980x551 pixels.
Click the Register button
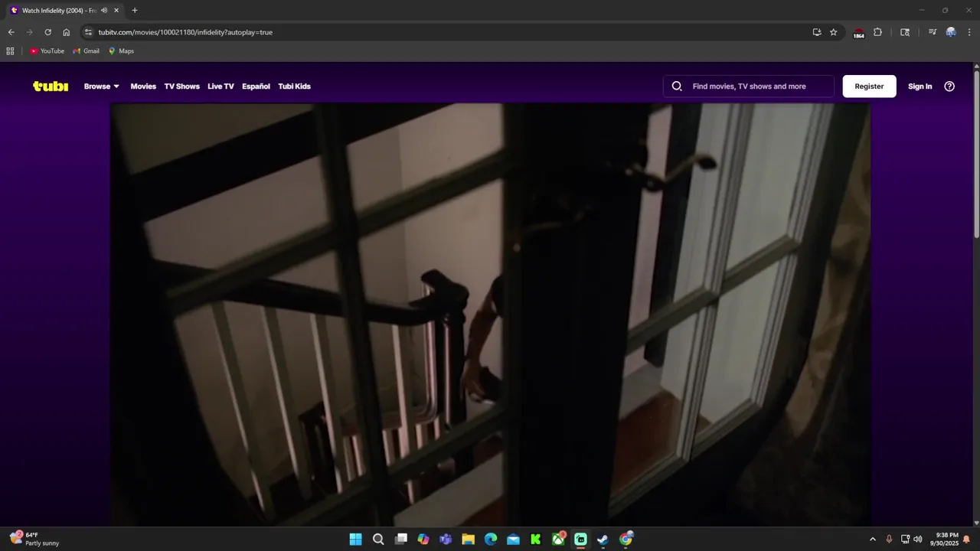869,86
